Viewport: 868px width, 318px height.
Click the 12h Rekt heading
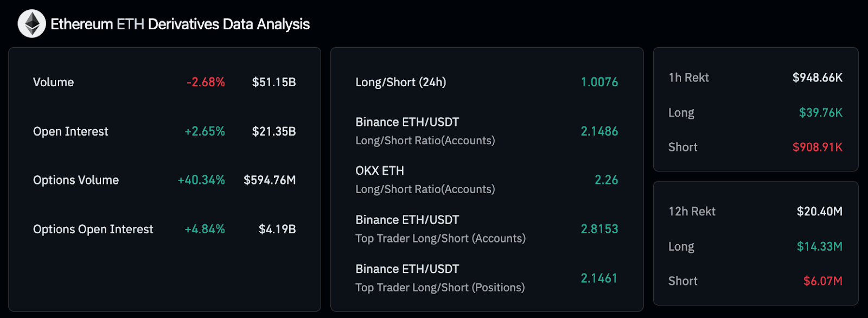(692, 212)
